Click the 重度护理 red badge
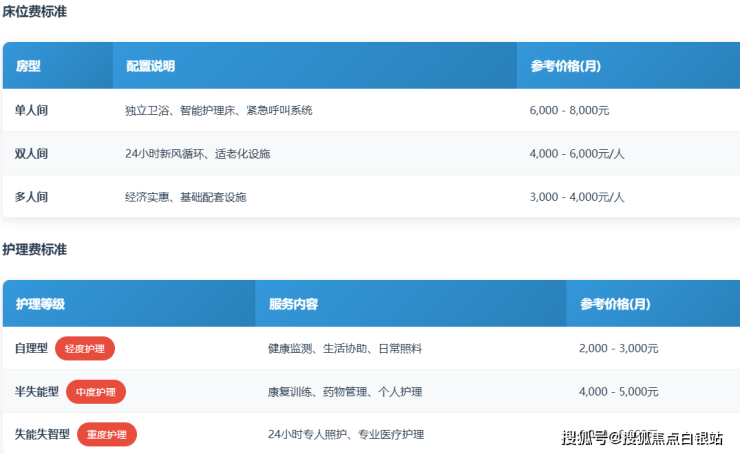The height and width of the screenshot is (454, 740). click(107, 435)
